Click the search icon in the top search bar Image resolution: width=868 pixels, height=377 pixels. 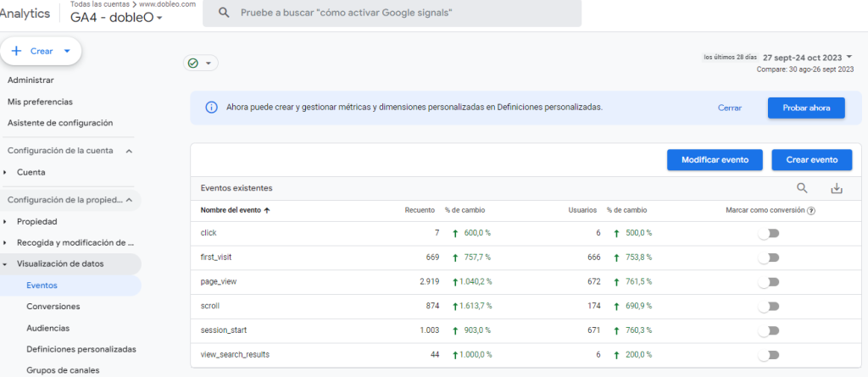pos(224,14)
